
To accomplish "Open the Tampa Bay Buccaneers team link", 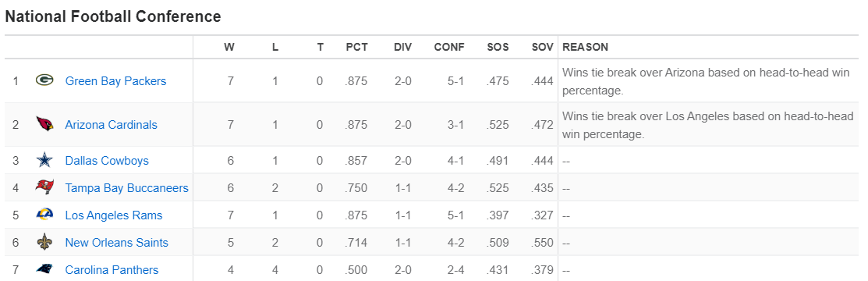I will click(127, 188).
